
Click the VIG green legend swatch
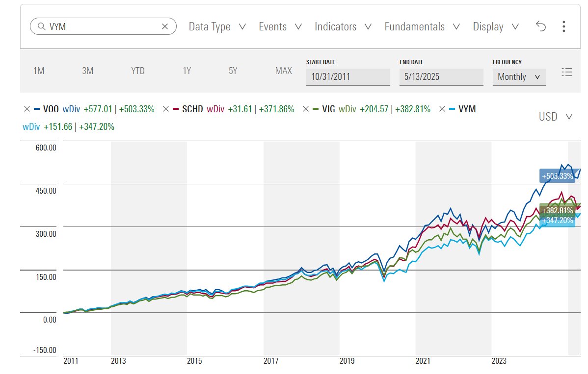point(316,109)
